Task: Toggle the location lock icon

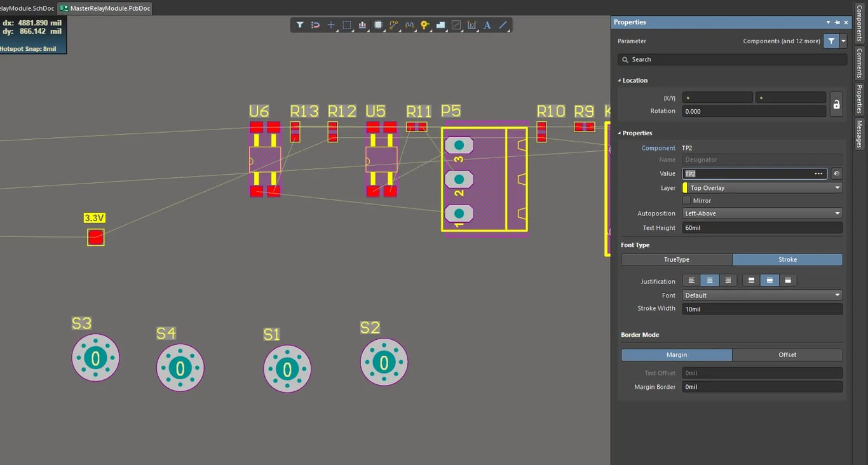Action: (836, 105)
